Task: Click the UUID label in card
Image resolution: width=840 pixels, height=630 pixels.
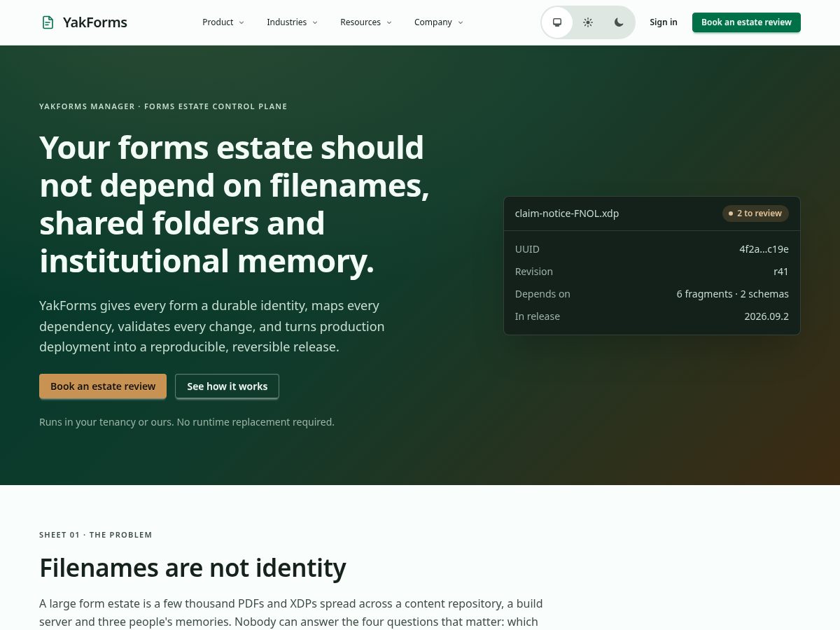Action: pyautogui.click(x=527, y=249)
